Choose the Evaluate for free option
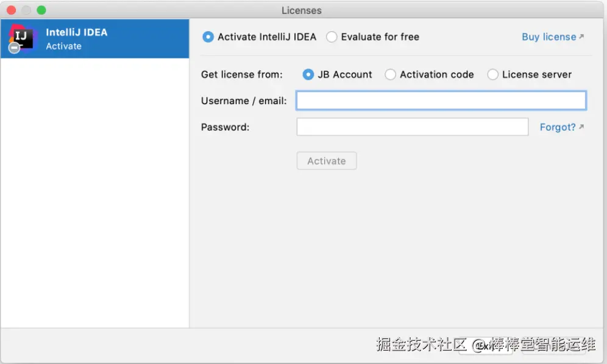 pos(332,37)
